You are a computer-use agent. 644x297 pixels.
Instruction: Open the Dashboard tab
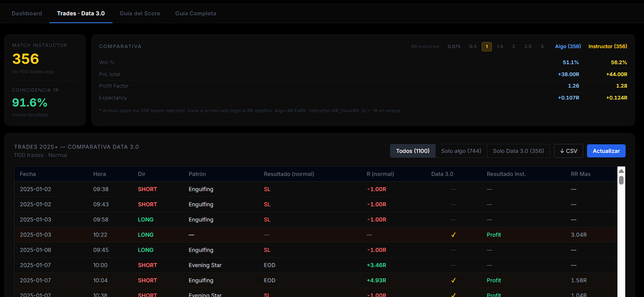point(27,13)
